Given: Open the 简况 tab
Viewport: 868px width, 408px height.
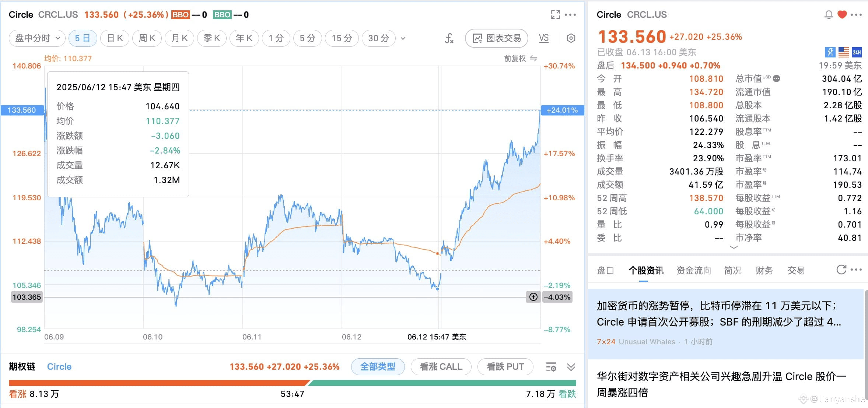Looking at the screenshot, I should [x=733, y=271].
